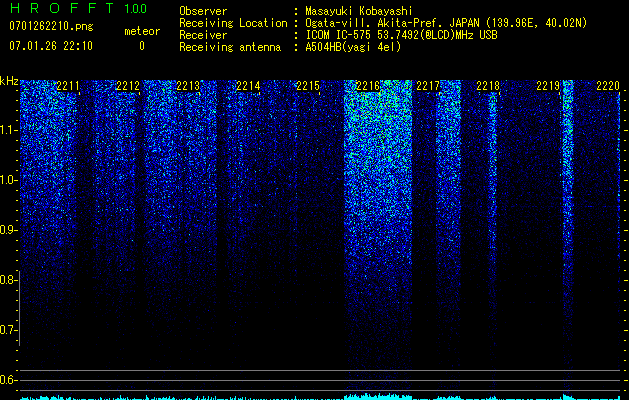
Task: Click the version number 1.0.0
Action: 135,8
